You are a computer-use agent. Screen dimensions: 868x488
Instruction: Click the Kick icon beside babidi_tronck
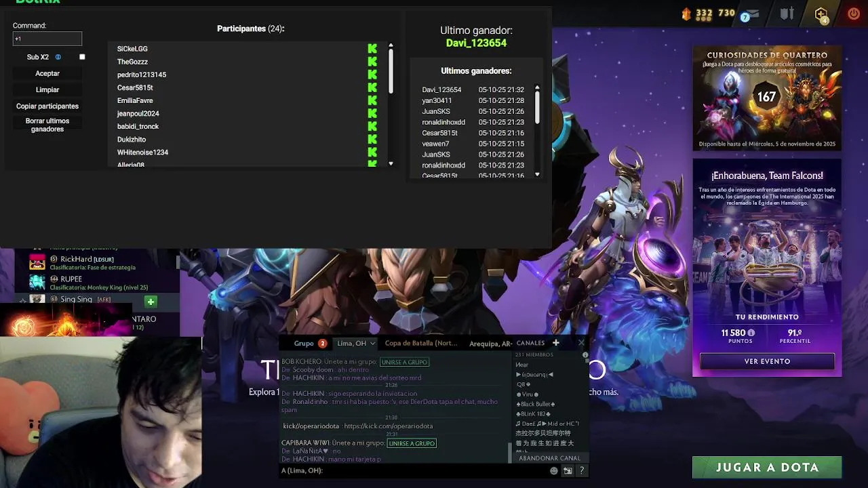click(x=372, y=126)
